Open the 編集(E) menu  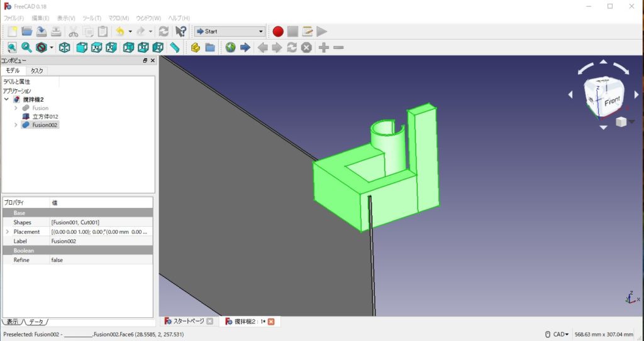40,18
